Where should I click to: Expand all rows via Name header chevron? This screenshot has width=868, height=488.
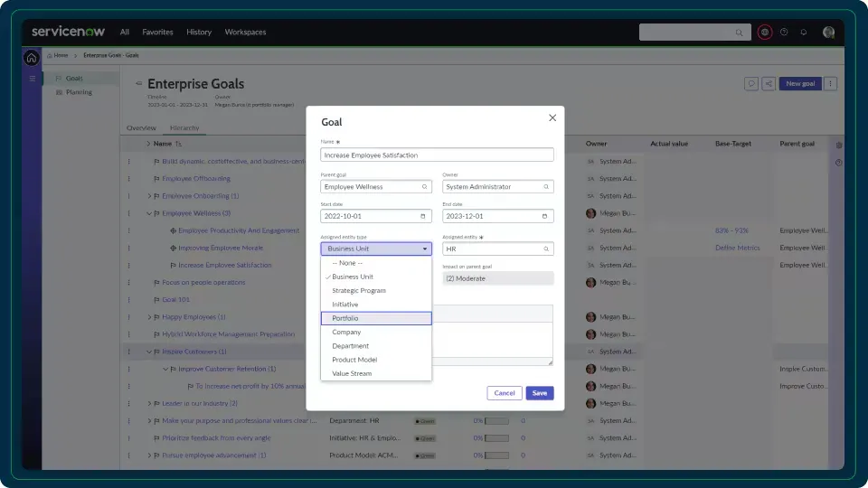click(148, 144)
